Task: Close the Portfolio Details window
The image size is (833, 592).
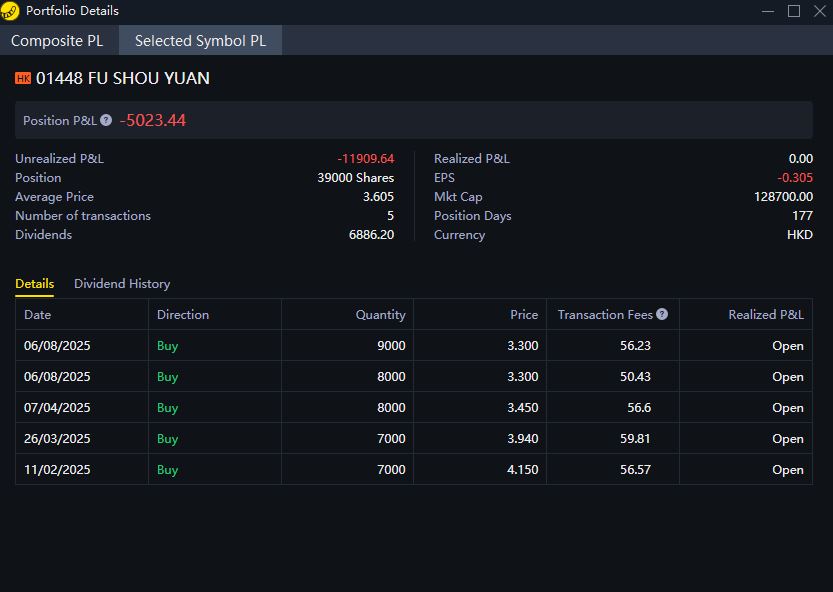Action: coord(820,11)
